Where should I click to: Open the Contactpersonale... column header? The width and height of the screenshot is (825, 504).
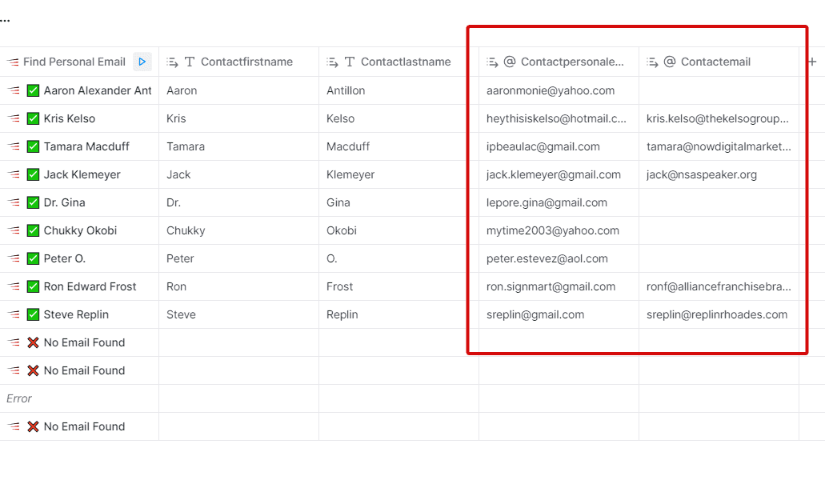point(559,62)
